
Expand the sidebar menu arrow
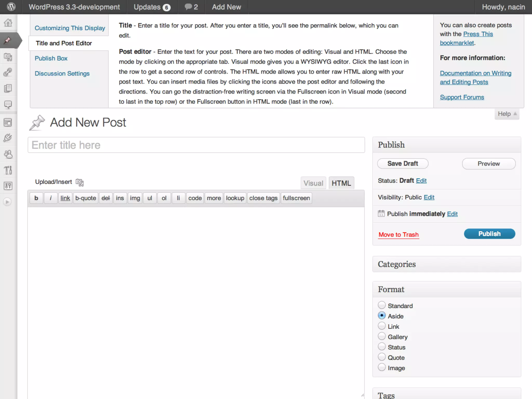point(8,202)
